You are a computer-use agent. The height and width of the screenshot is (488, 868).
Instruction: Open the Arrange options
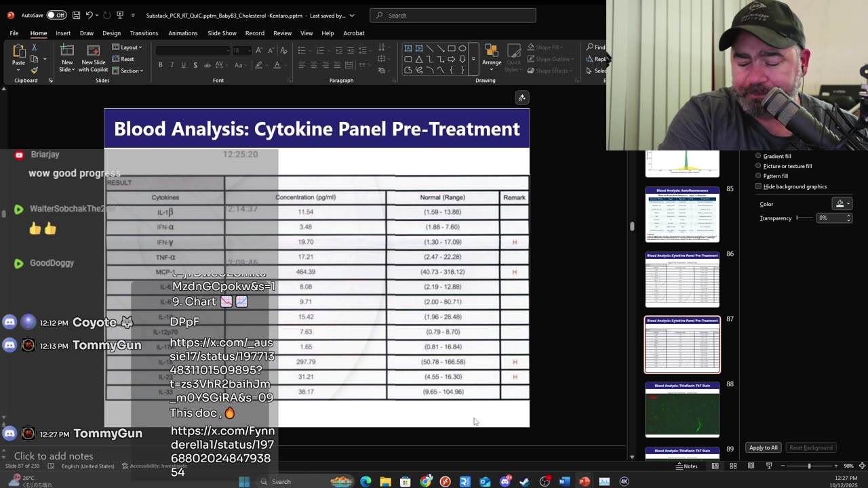click(x=492, y=58)
